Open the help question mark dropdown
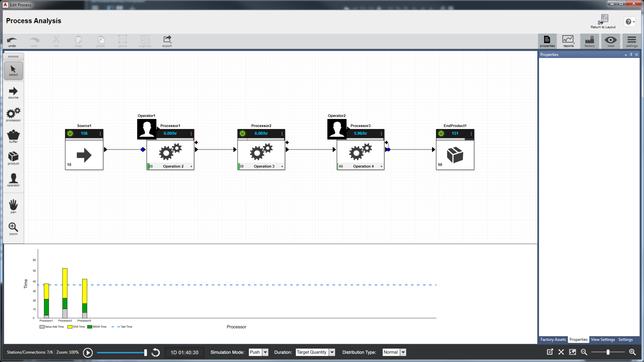The height and width of the screenshot is (362, 644). [630, 22]
